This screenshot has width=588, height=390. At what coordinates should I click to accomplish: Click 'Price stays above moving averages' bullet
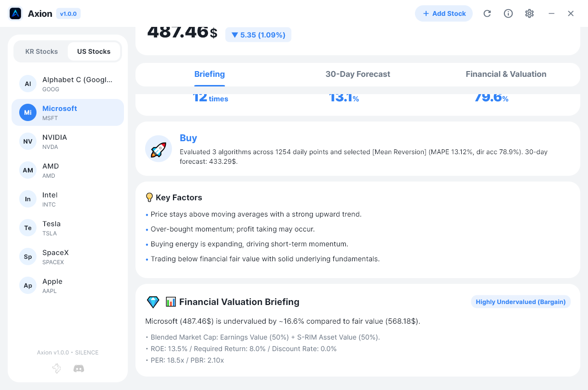coord(256,214)
